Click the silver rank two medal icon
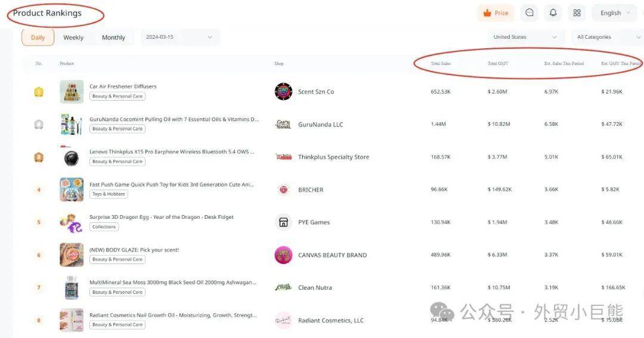 point(39,125)
